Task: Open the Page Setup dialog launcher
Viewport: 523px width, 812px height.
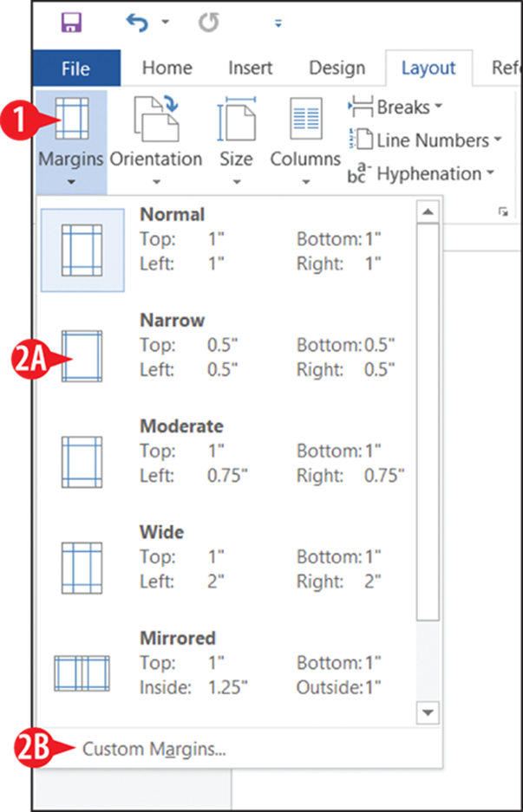Action: click(503, 211)
